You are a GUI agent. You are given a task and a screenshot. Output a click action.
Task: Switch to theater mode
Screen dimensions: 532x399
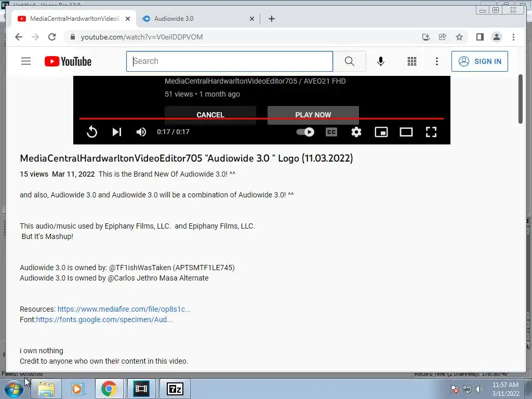(x=406, y=131)
